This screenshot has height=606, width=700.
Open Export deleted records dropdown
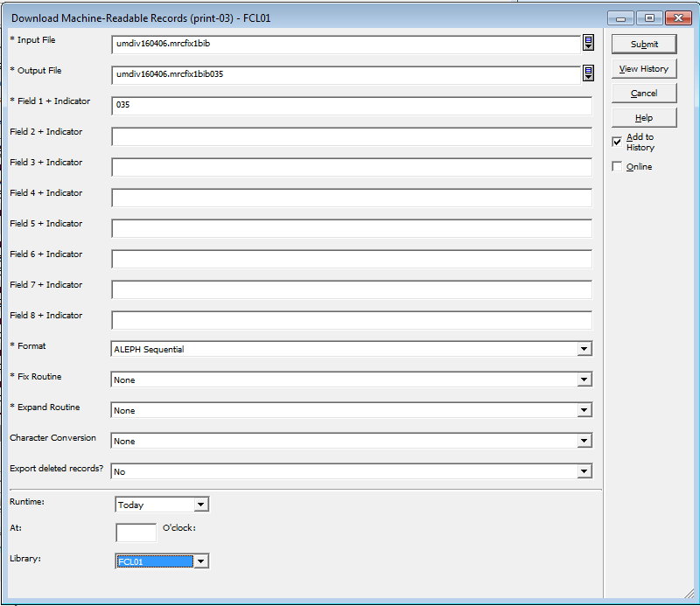(584, 471)
